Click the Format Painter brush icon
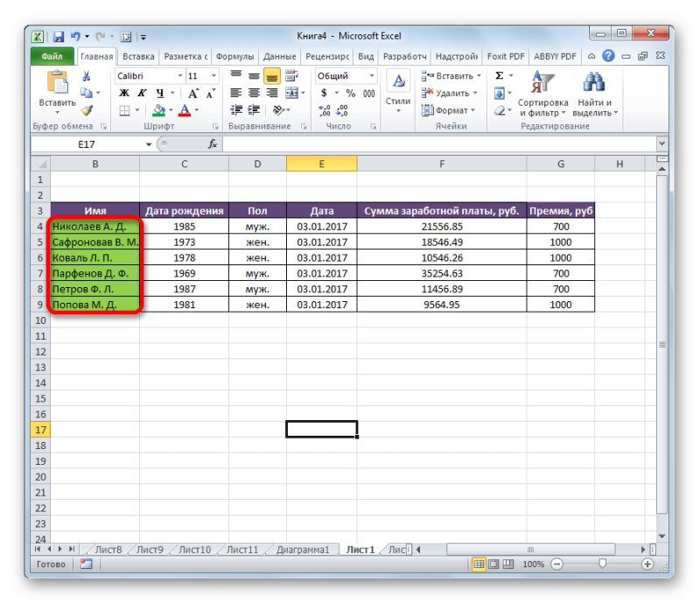Screen dimensions: 700x604 point(87,110)
